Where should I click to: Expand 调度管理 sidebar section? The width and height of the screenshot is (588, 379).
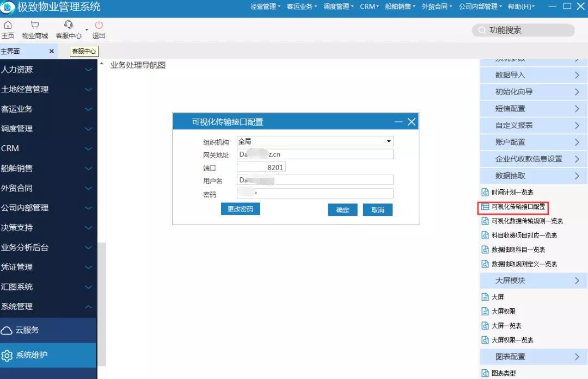click(x=48, y=129)
